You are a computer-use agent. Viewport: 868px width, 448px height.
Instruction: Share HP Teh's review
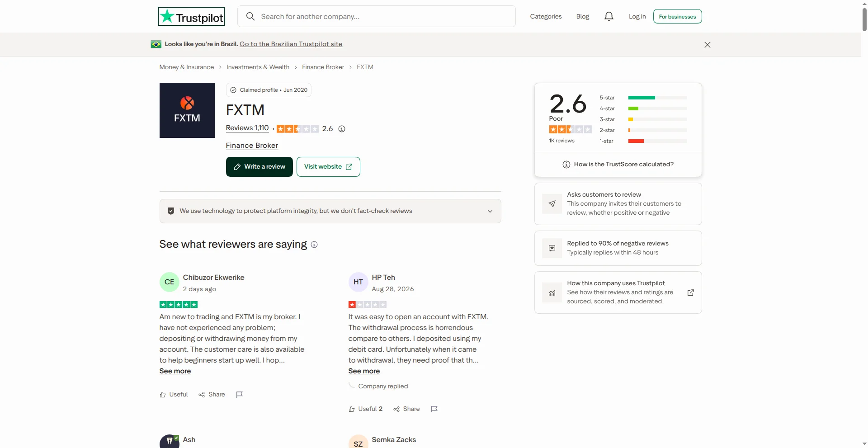406,409
